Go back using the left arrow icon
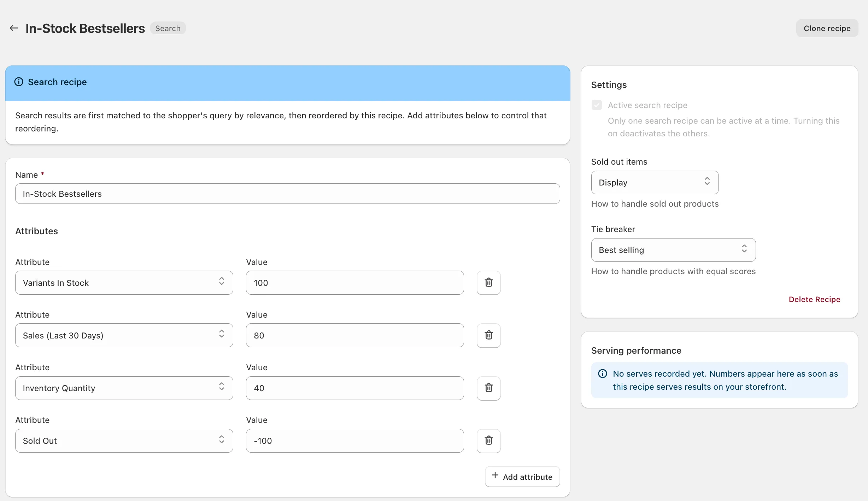 pos(14,28)
